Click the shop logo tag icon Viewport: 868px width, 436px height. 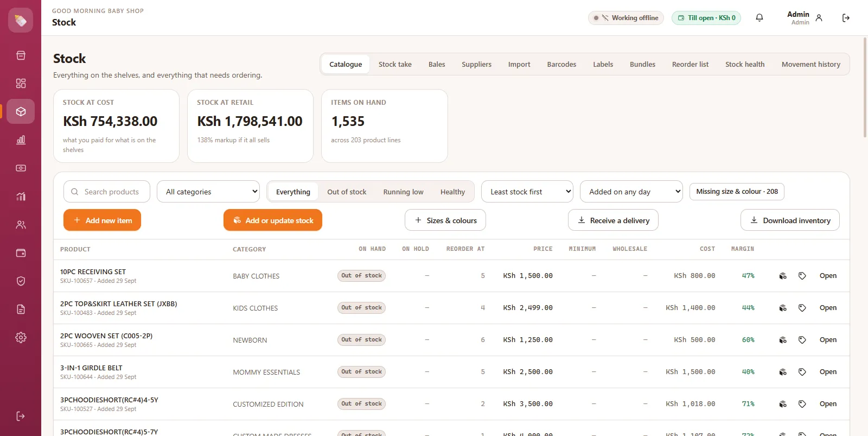21,20
